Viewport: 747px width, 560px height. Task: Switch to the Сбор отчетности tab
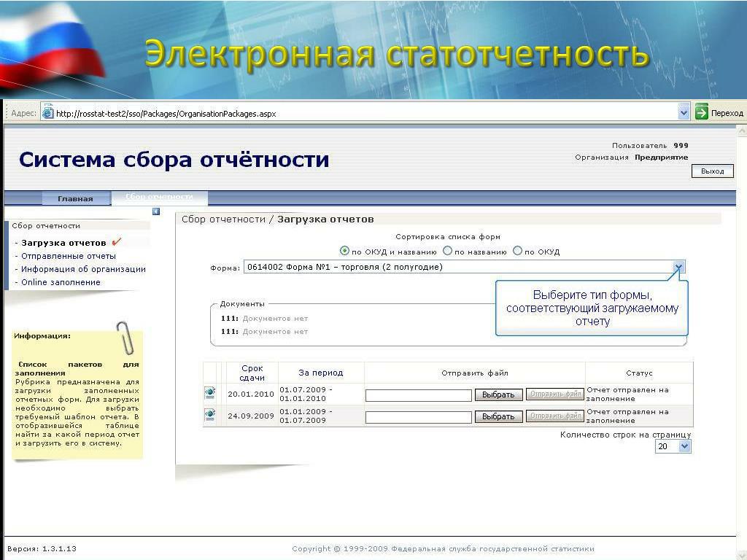pos(159,197)
